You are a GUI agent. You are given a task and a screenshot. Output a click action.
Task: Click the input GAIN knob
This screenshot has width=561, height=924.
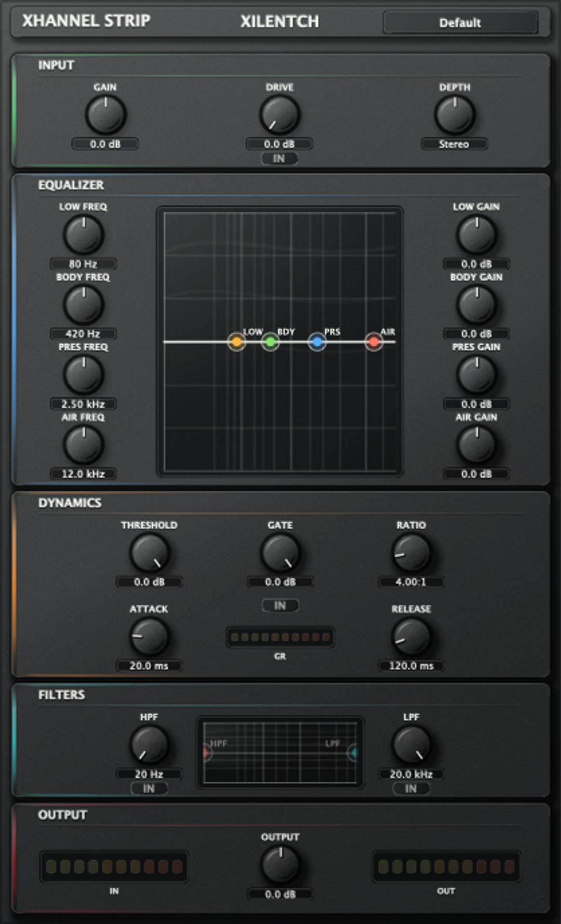(105, 115)
